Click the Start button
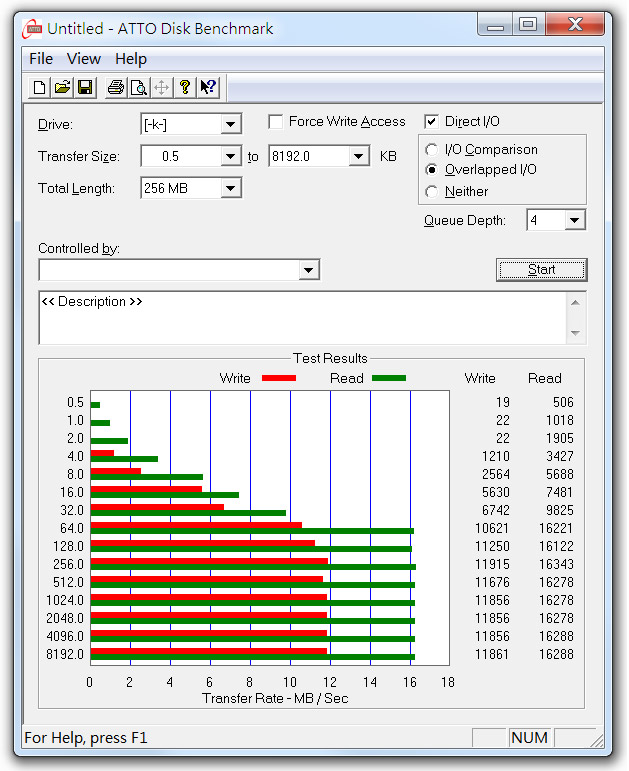This screenshot has width=629, height=771. click(541, 270)
